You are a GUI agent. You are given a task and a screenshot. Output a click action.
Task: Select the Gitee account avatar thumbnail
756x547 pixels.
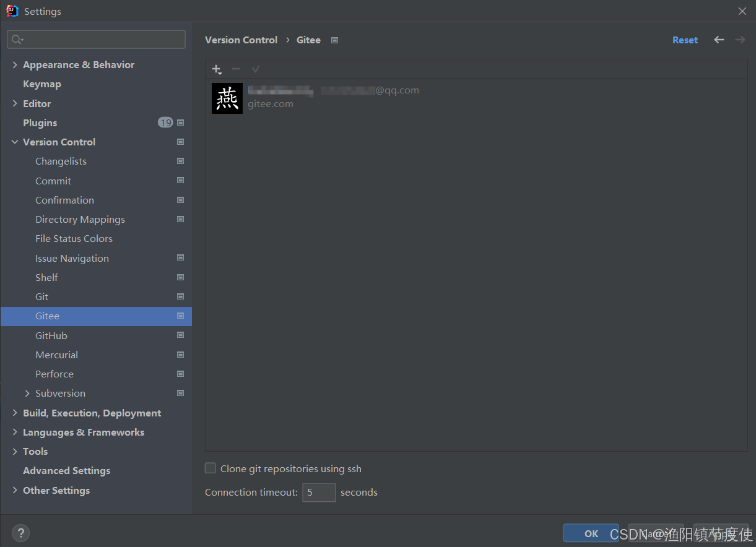tap(227, 98)
